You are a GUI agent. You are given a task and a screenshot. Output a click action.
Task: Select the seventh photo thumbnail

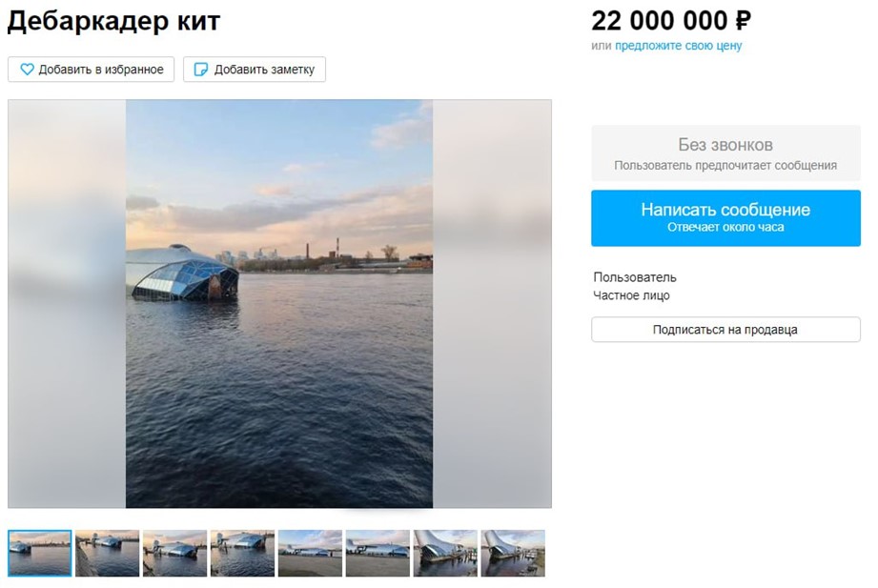point(445,553)
